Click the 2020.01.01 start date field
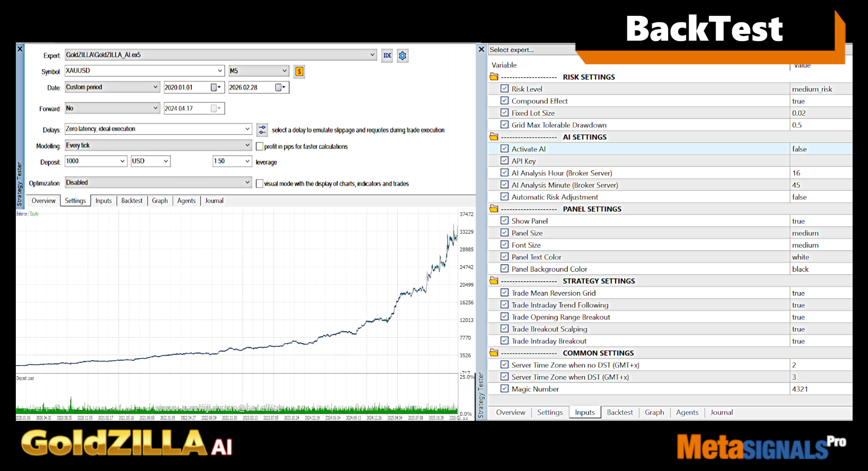 187,87
